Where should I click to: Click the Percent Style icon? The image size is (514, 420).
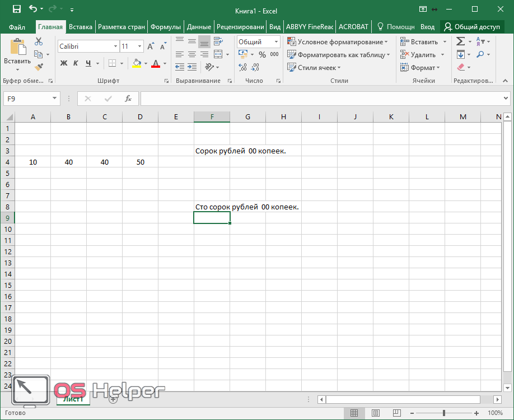262,55
